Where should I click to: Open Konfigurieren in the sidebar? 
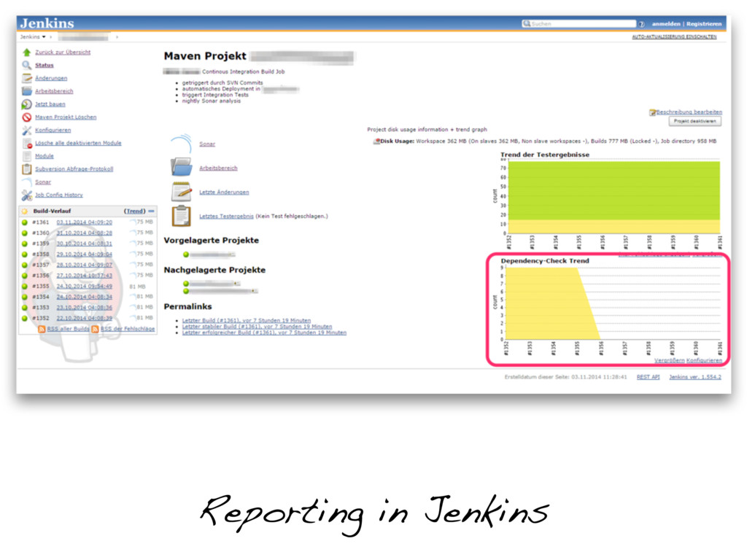click(x=53, y=130)
